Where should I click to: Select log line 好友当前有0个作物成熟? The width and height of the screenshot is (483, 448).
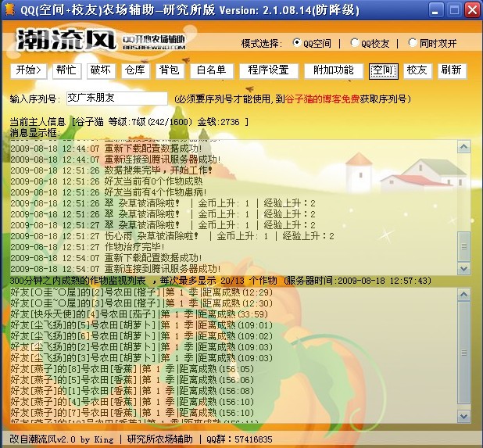106,181
